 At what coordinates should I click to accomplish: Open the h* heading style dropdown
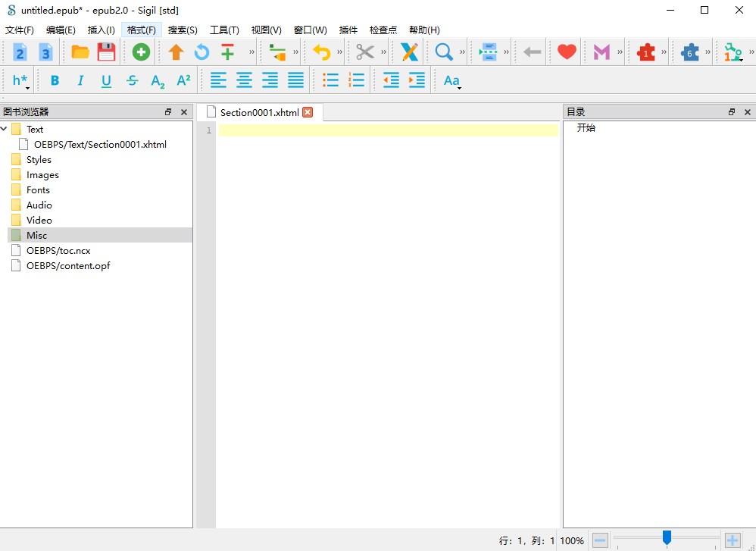pyautogui.click(x=20, y=80)
